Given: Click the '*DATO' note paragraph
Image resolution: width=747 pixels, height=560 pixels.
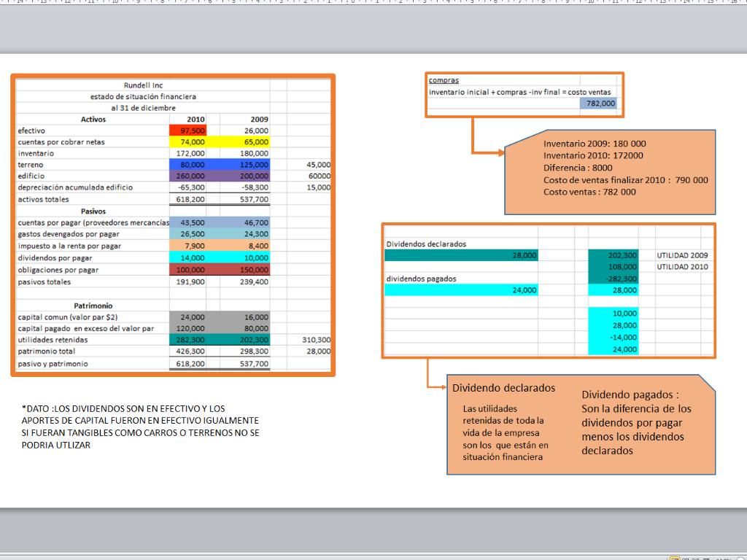Looking at the screenshot, I should point(140,427).
